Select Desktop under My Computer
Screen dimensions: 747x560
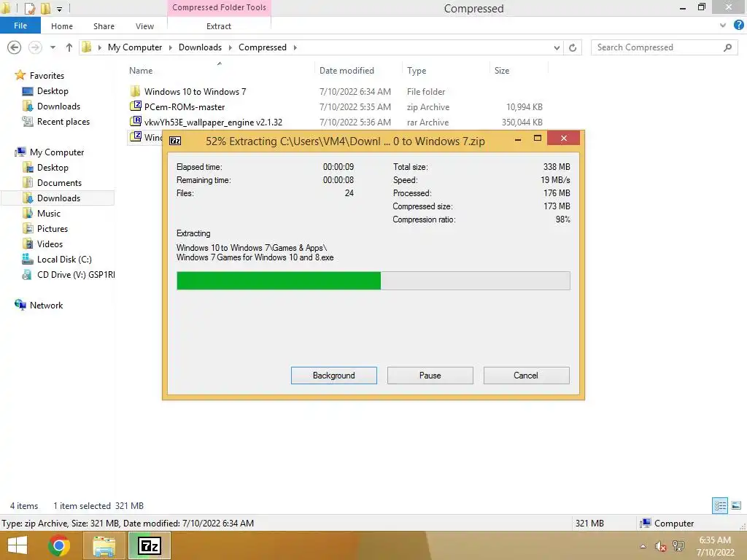tap(53, 168)
